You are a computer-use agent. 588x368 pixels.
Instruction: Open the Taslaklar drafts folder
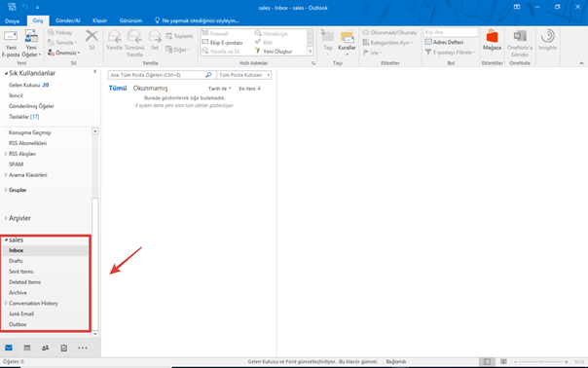24,117
